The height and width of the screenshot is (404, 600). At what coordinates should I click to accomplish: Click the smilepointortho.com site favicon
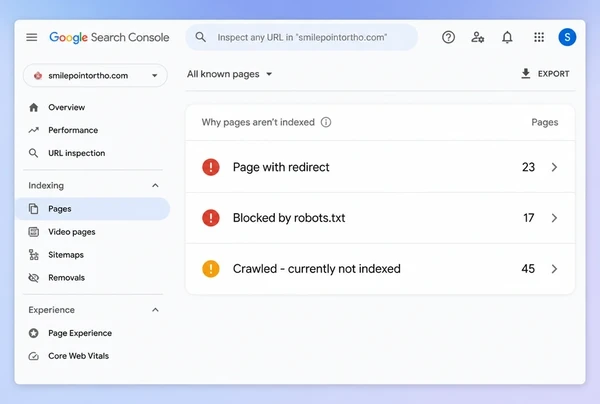(38, 75)
